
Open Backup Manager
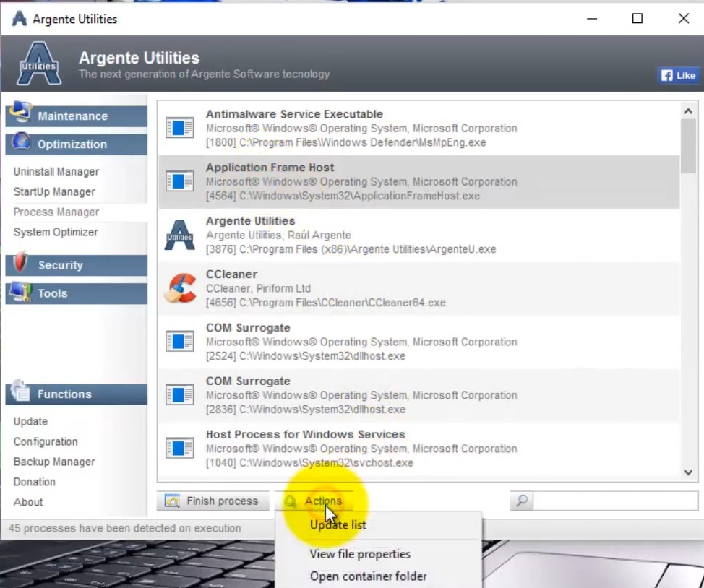[54, 462]
